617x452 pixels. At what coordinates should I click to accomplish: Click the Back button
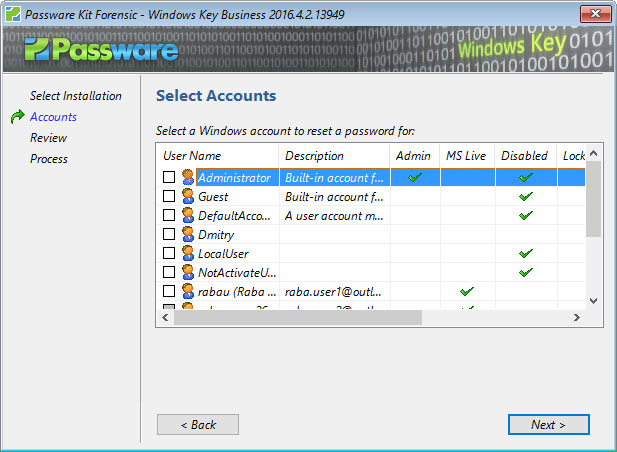(198, 424)
